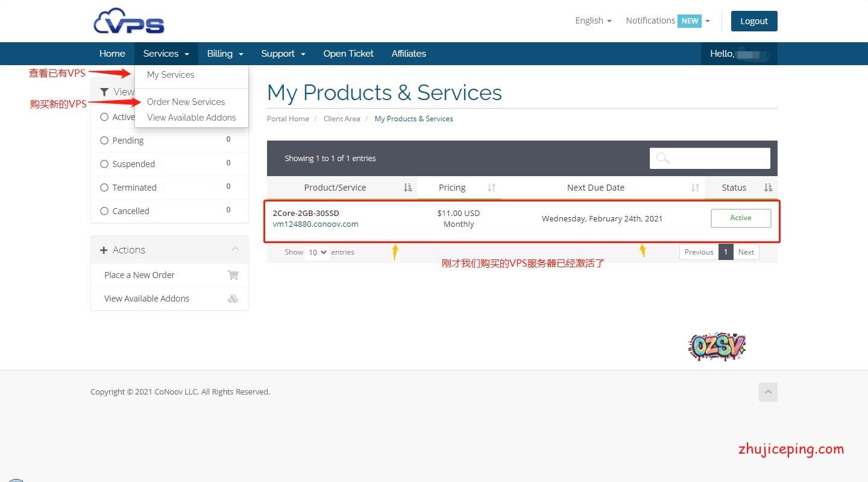Open the vm124880.conoov.com service link
The image size is (868, 482).
[315, 224]
